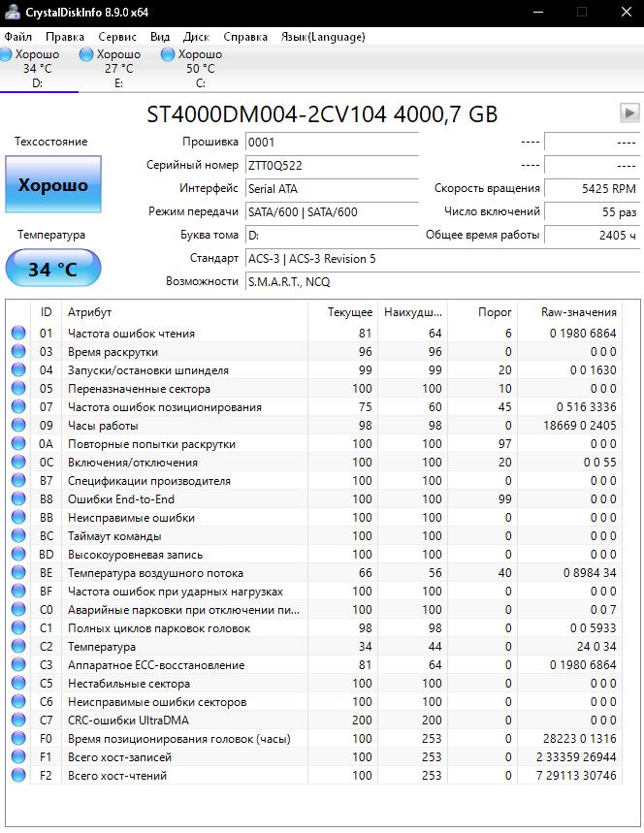644x833 pixels.
Task: Click status orb for Температура attribute C2
Action: point(18,647)
